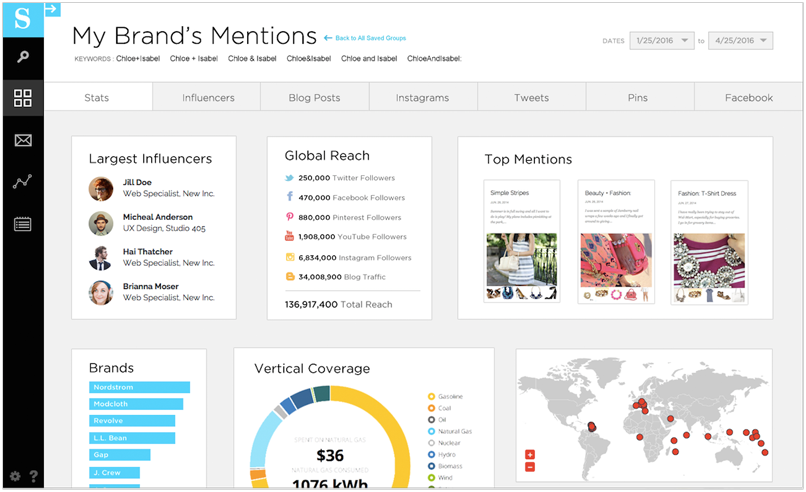Click Brianna Moser's avatar
806x492 pixels.
coord(101,293)
